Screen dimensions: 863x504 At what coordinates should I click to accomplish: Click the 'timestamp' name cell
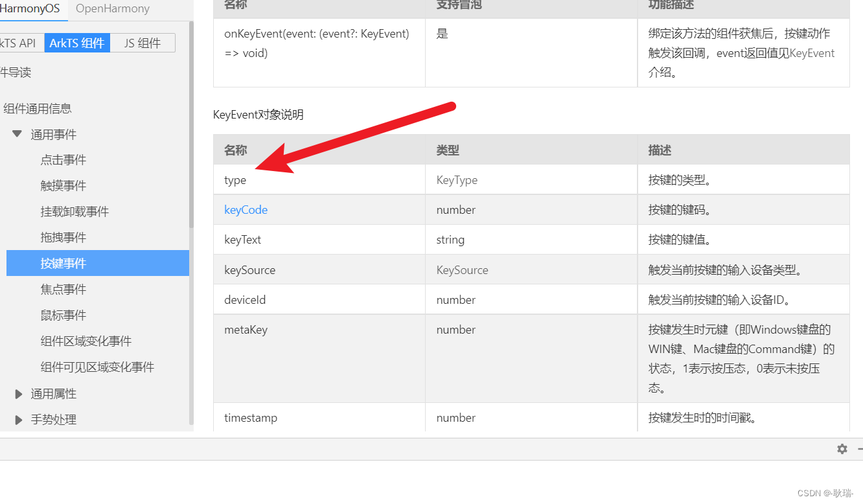click(319, 418)
